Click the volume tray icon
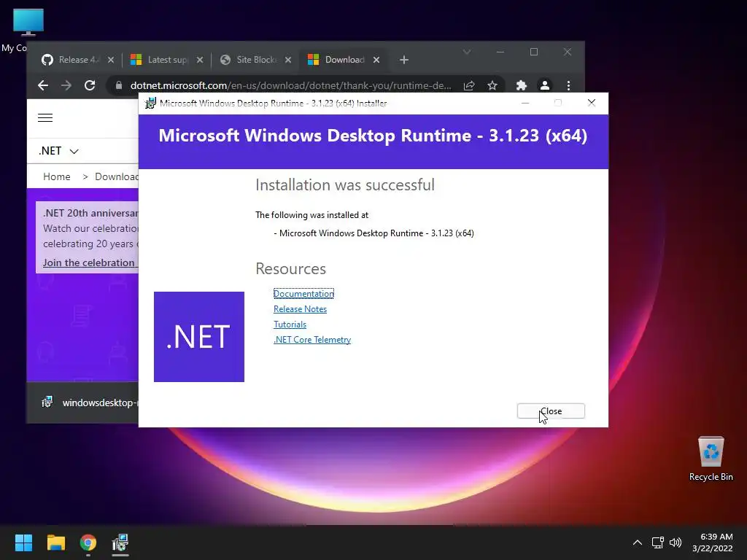The width and height of the screenshot is (747, 560). coord(676,542)
